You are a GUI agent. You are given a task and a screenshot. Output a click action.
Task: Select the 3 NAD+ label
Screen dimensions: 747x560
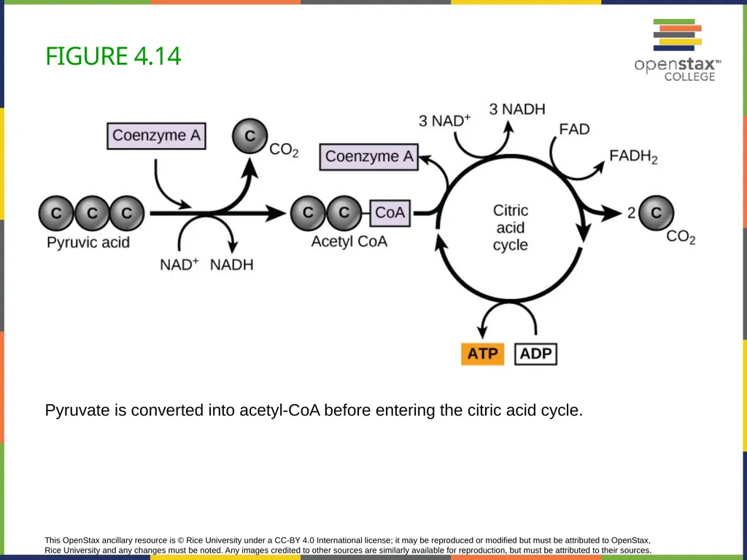(444, 120)
